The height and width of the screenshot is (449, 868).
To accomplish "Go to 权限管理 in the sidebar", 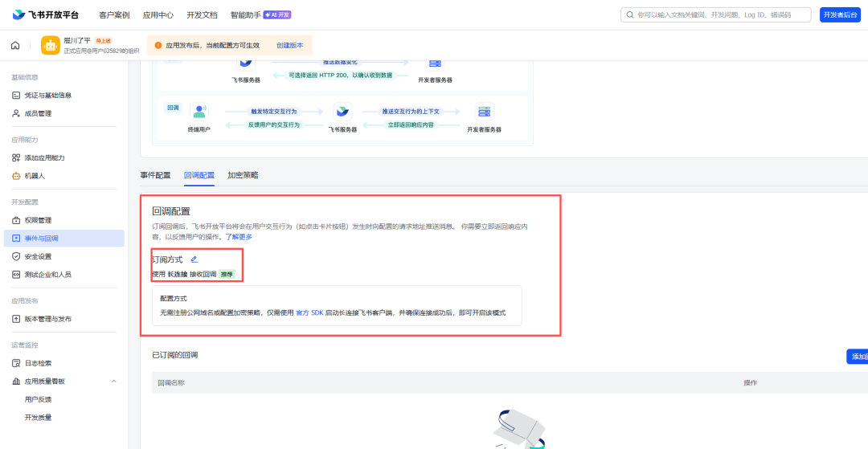I will click(x=38, y=220).
